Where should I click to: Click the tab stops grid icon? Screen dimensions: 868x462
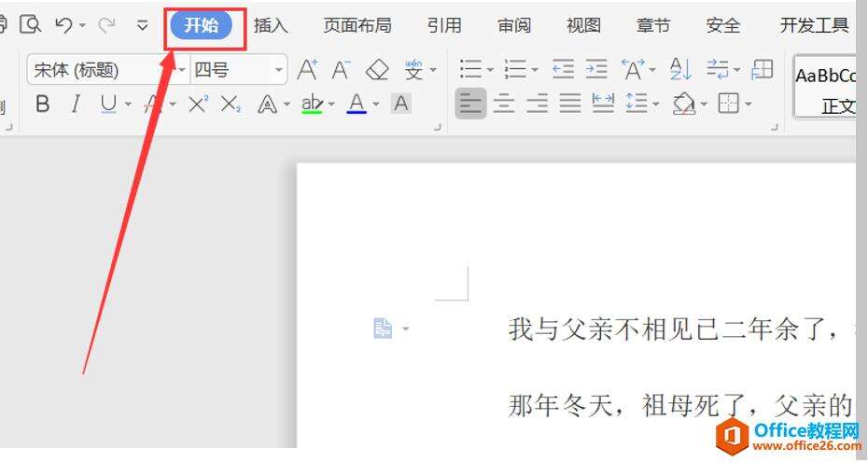pos(763,70)
